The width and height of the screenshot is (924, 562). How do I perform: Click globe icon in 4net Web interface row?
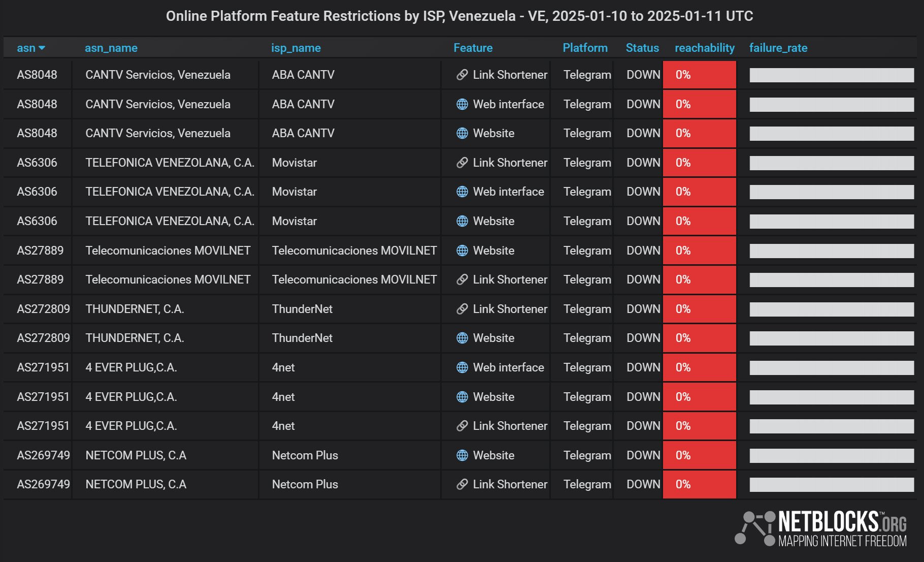pos(462,367)
